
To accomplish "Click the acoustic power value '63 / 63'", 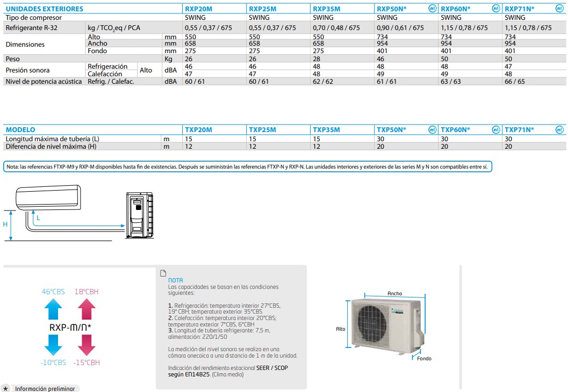I will click(451, 82).
